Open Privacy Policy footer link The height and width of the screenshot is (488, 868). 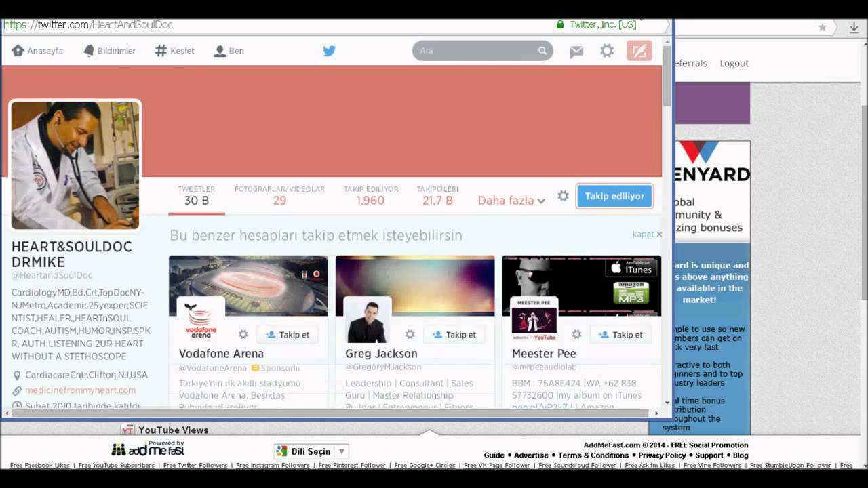(662, 455)
